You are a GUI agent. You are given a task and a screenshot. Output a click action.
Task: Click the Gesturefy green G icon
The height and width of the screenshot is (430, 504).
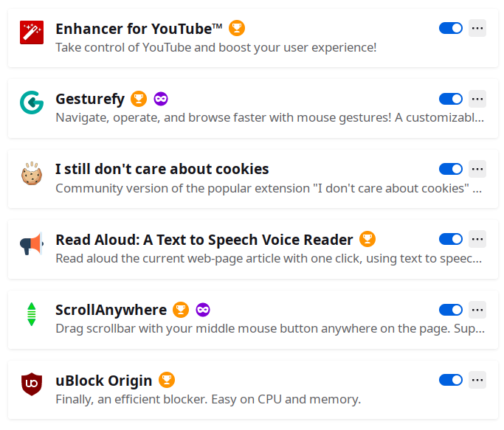(32, 103)
